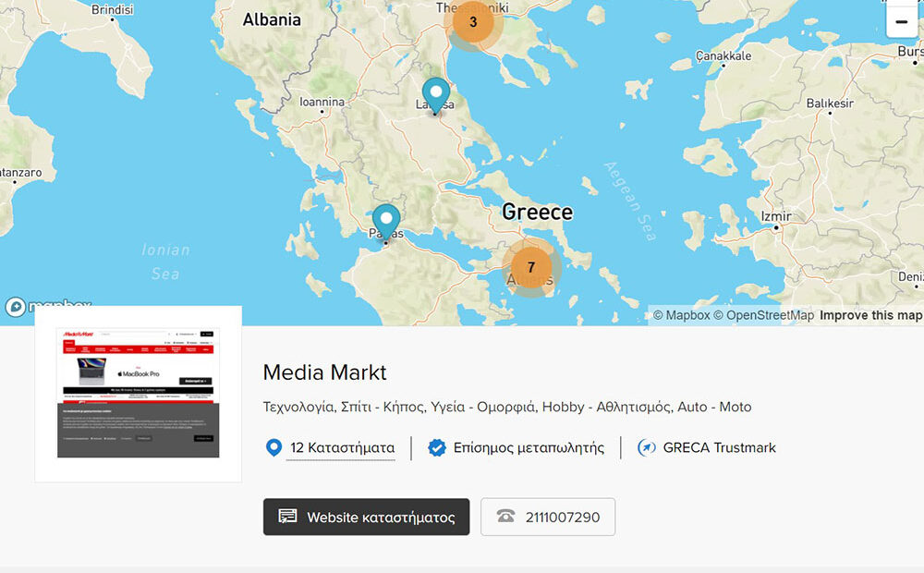Click the Greece country label on map
This screenshot has height=573, width=924.
point(537,213)
